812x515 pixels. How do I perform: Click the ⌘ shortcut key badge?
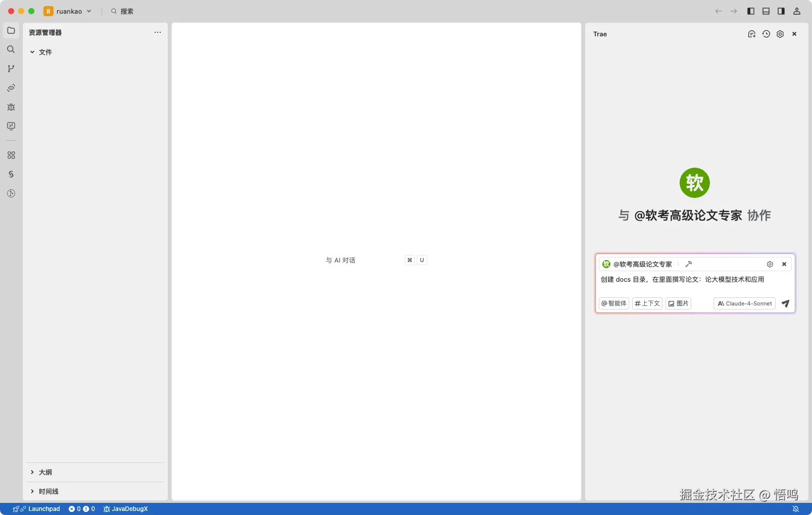pyautogui.click(x=410, y=260)
